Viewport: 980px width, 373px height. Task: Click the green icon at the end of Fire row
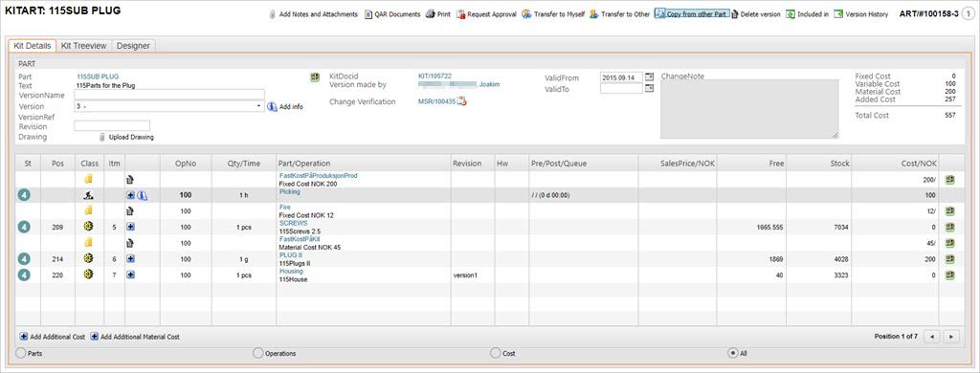[x=950, y=211]
